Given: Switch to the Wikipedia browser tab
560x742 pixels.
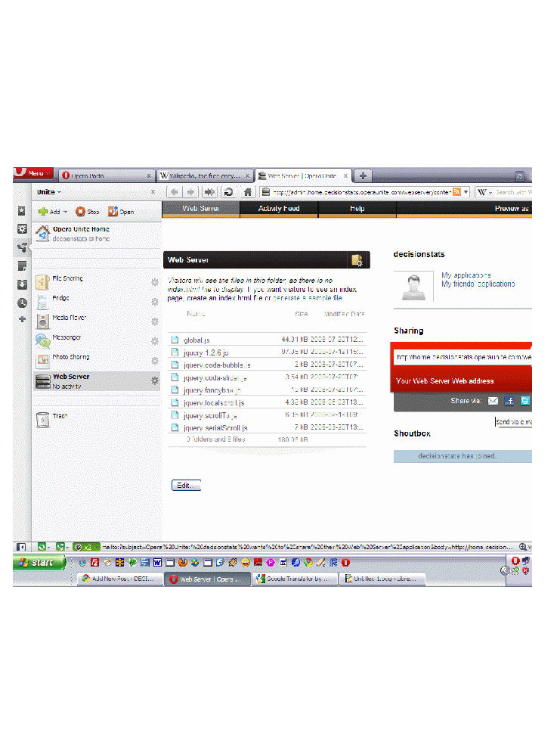Looking at the screenshot, I should pyautogui.click(x=204, y=175).
